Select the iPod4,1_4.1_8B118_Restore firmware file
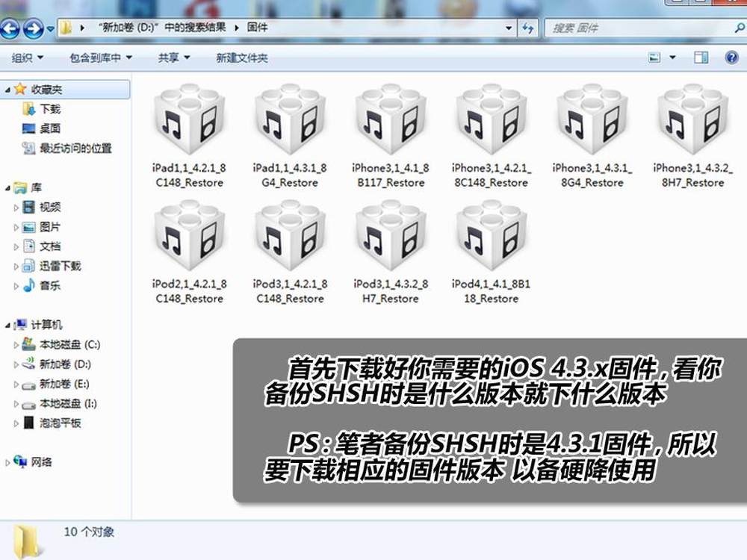This screenshot has height=560, width=747. pos(491,235)
